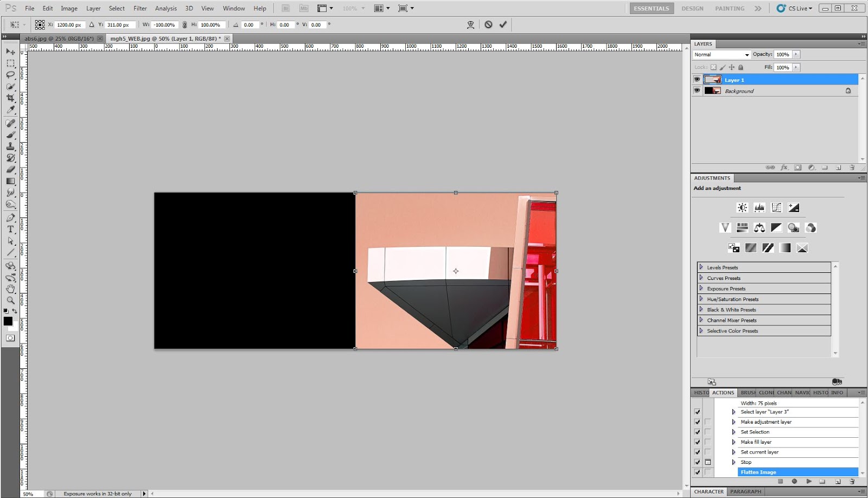Switch to the abs6.jpg document tab

click(x=59, y=39)
